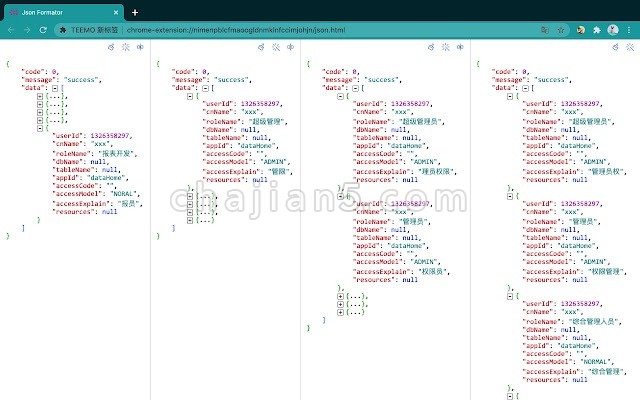Click the "success" value in the fourth panel
This screenshot has width=640, height=400.
pos(551,80)
